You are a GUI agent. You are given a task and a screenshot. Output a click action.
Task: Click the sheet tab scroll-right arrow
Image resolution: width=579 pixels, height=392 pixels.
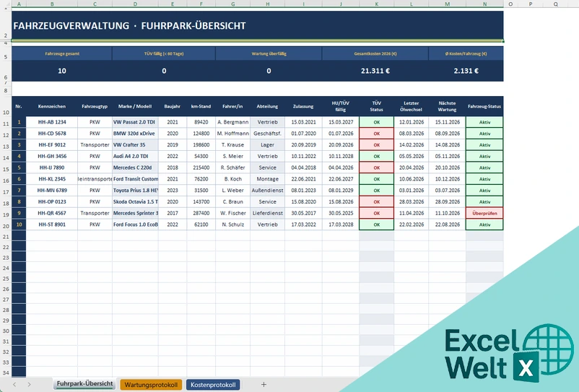29,384
